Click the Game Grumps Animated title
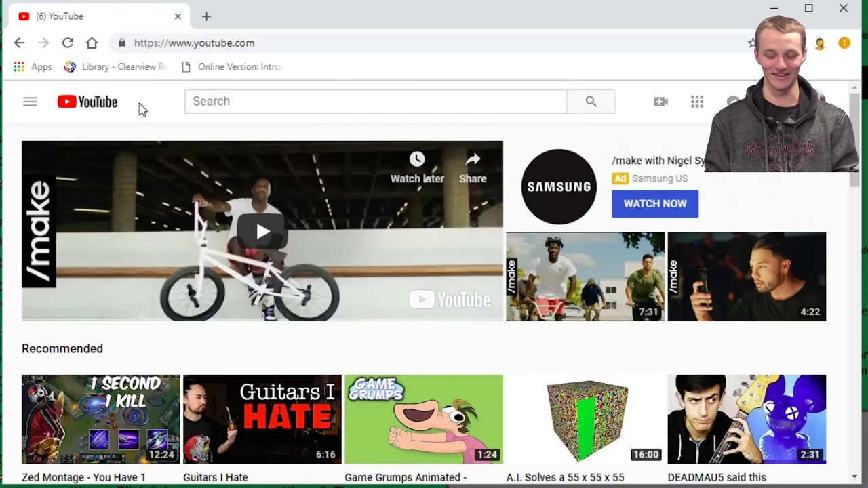Image resolution: width=868 pixels, height=488 pixels. [406, 477]
